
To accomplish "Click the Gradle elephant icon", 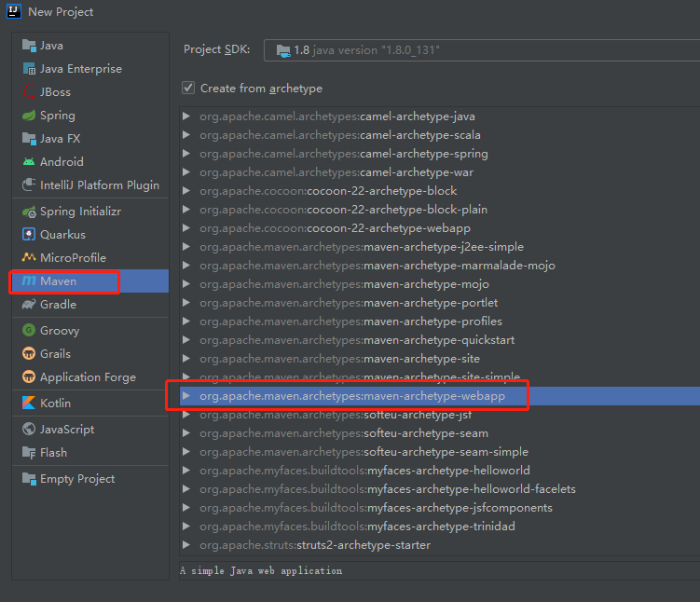I will [29, 305].
